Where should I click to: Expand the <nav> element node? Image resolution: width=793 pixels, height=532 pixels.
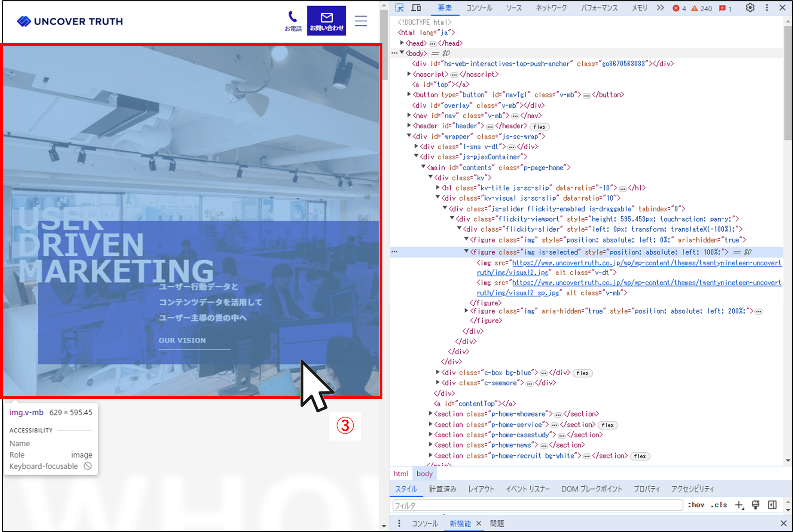[x=409, y=115]
